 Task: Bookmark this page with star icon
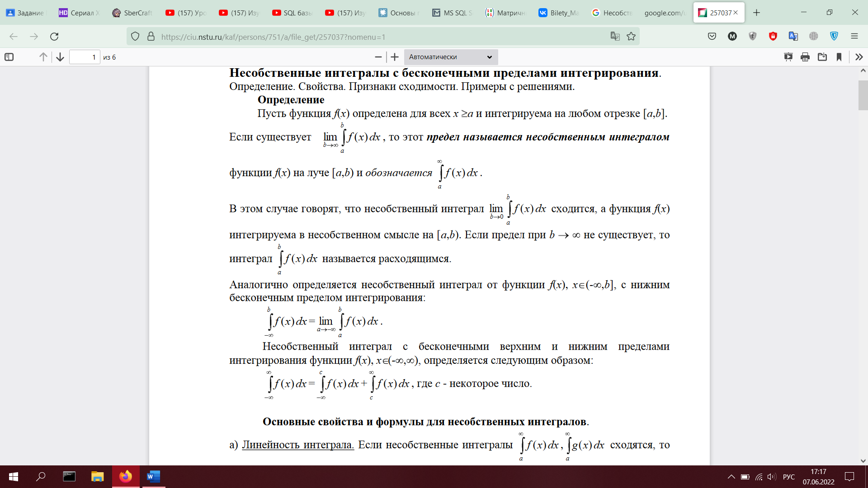(x=631, y=37)
